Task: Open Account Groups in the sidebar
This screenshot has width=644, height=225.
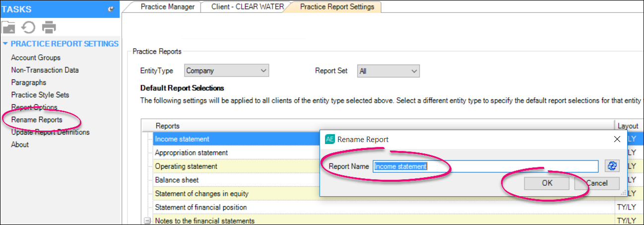Action: [x=36, y=58]
